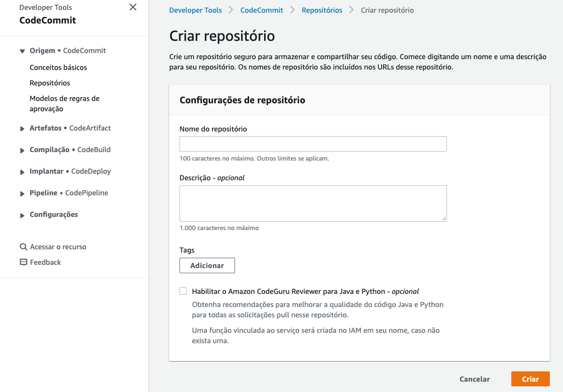Click the orange Criar button
This screenshot has height=392, width=563.
pyautogui.click(x=530, y=379)
